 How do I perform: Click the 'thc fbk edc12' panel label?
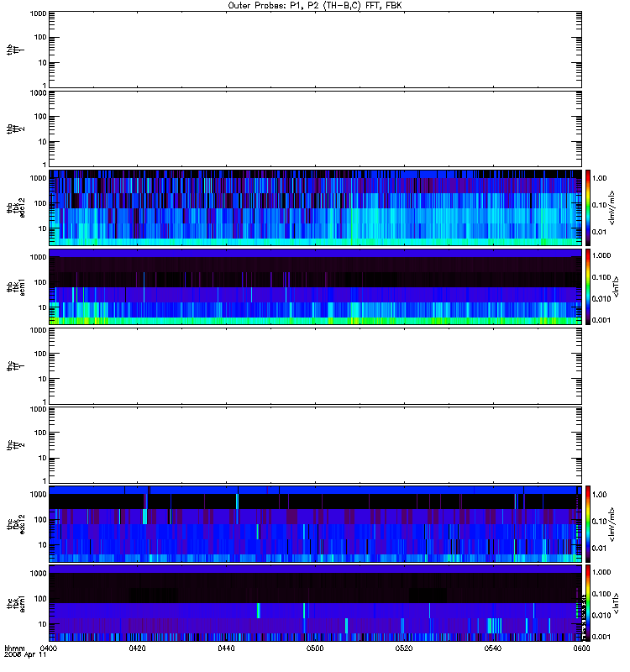point(15,524)
